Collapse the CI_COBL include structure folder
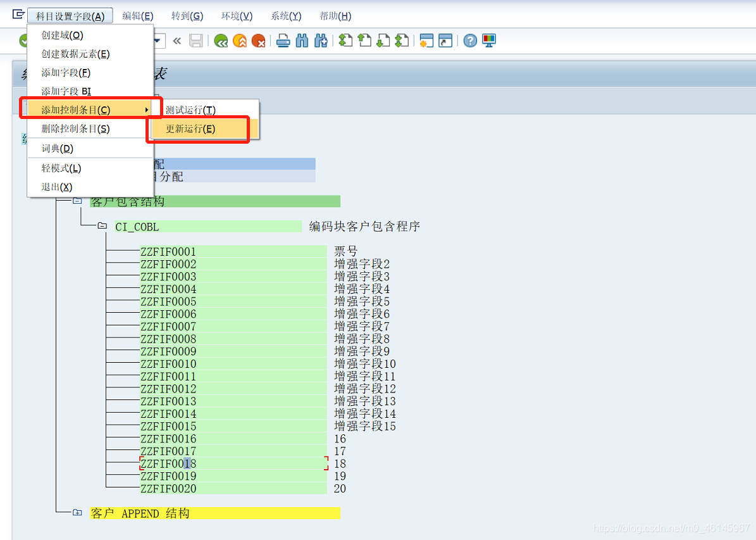Viewport: 756px width, 540px height. click(103, 226)
